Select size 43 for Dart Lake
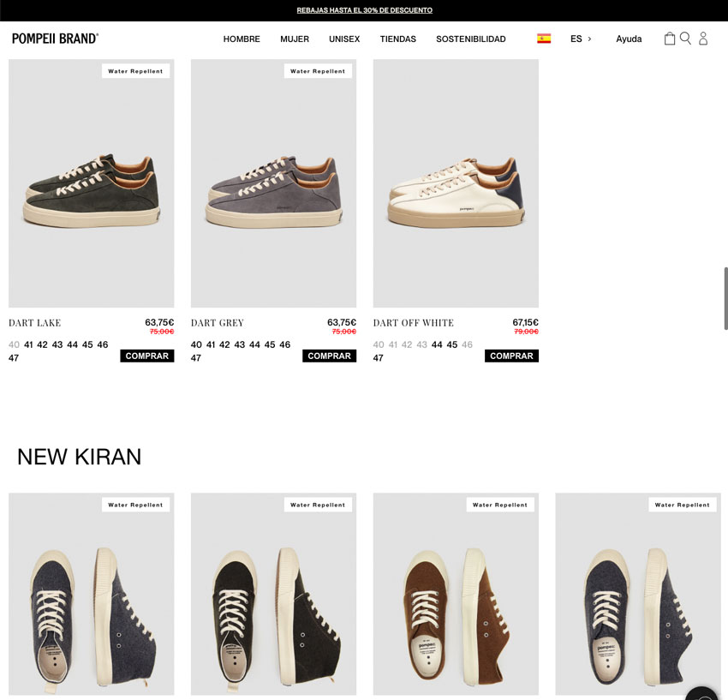 (x=57, y=344)
